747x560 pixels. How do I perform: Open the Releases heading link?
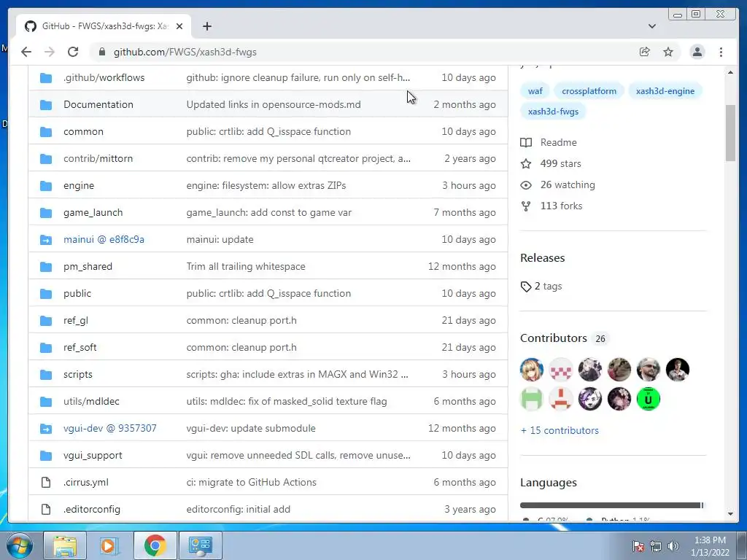point(543,258)
